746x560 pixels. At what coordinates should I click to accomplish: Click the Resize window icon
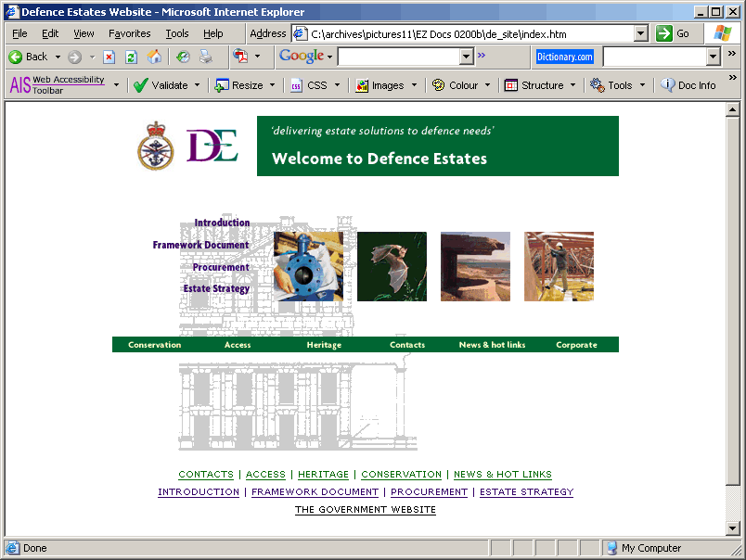(x=222, y=85)
